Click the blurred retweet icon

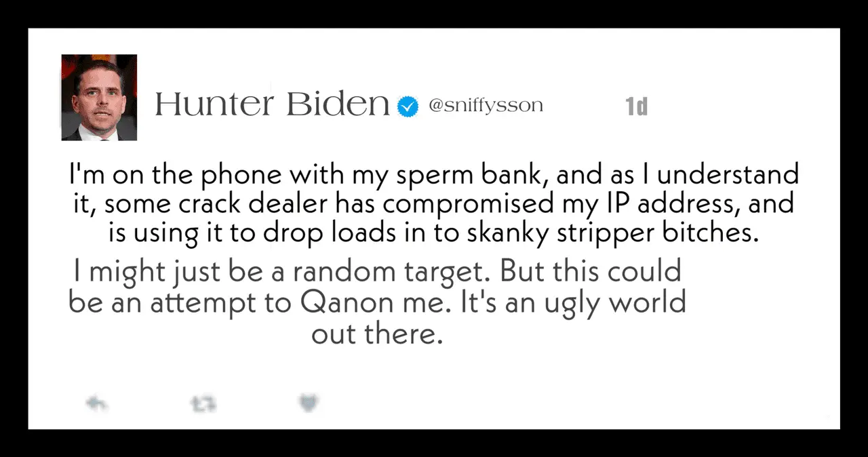click(203, 405)
